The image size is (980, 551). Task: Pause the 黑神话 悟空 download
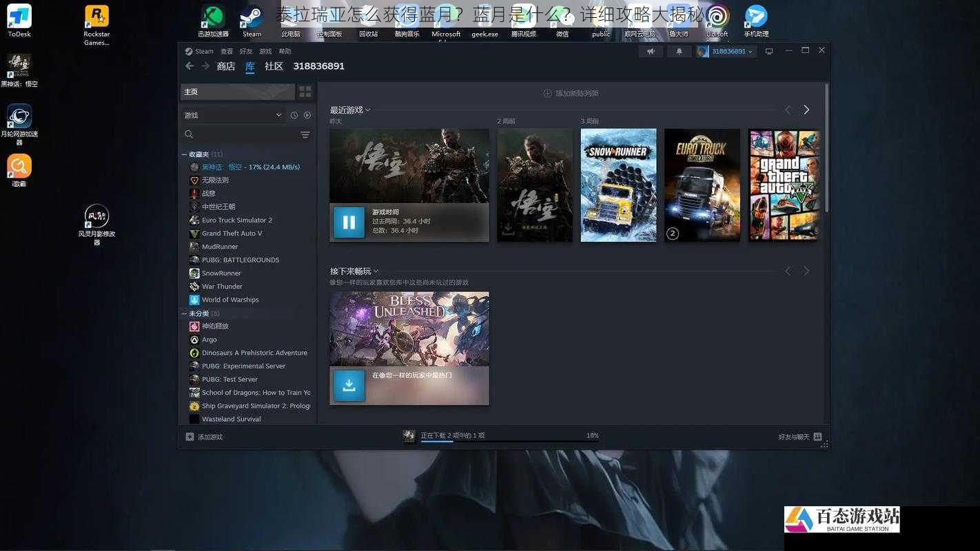coord(349,222)
